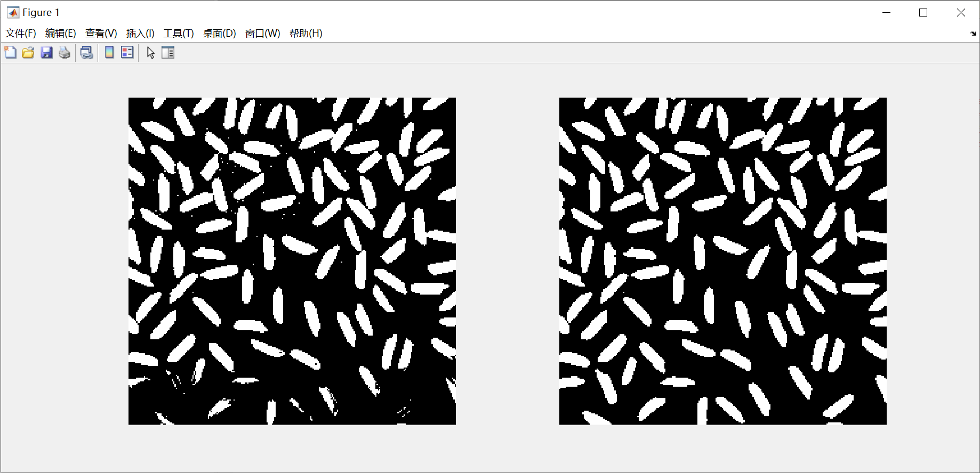Open the 桌面(D) menu
The width and height of the screenshot is (980, 473).
click(x=220, y=34)
